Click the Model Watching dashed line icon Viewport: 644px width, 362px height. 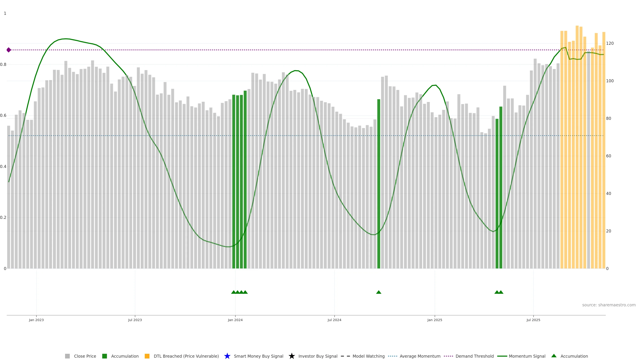point(345,356)
